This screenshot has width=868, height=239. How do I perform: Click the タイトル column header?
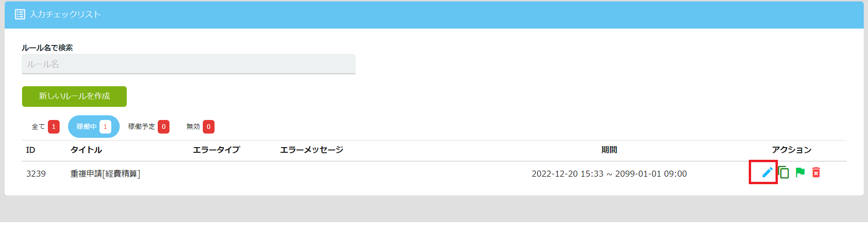(x=86, y=150)
